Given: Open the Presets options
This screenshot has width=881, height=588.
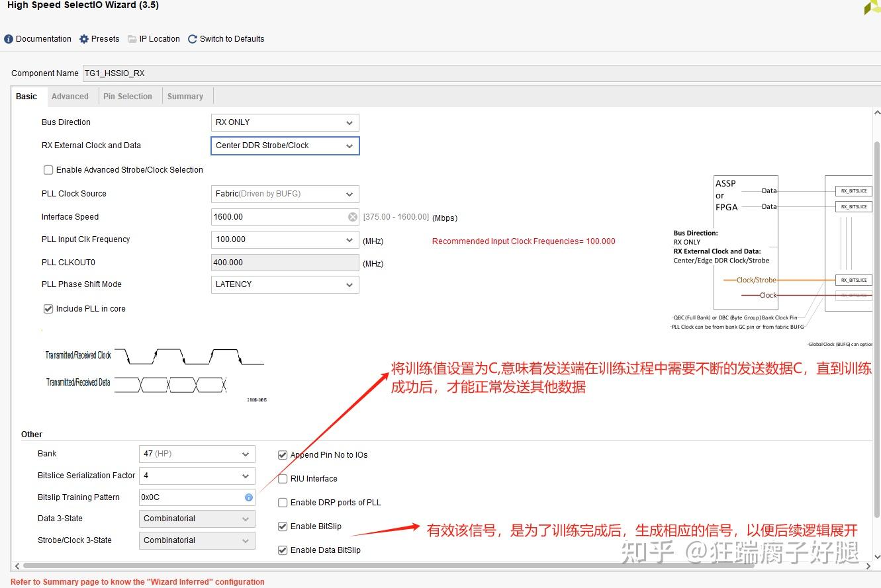Looking at the screenshot, I should [x=99, y=38].
